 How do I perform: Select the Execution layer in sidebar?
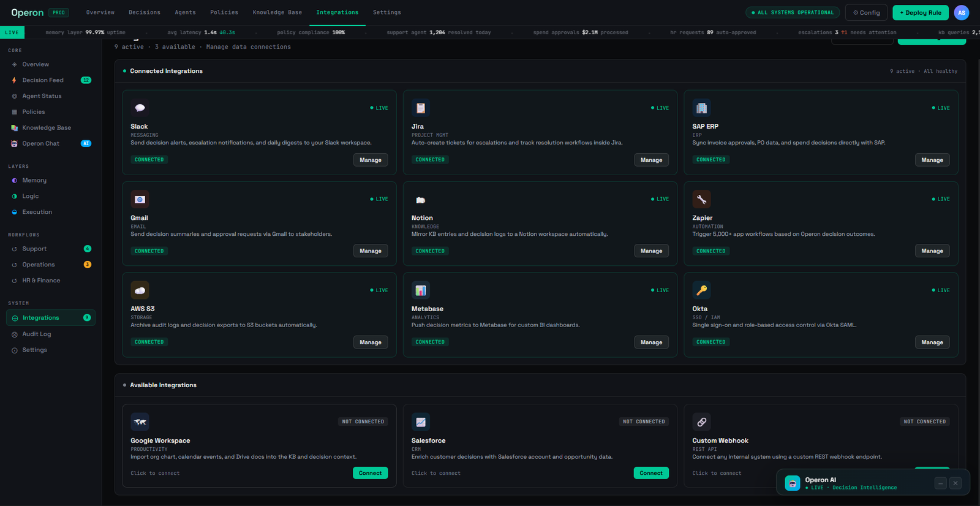(51, 213)
